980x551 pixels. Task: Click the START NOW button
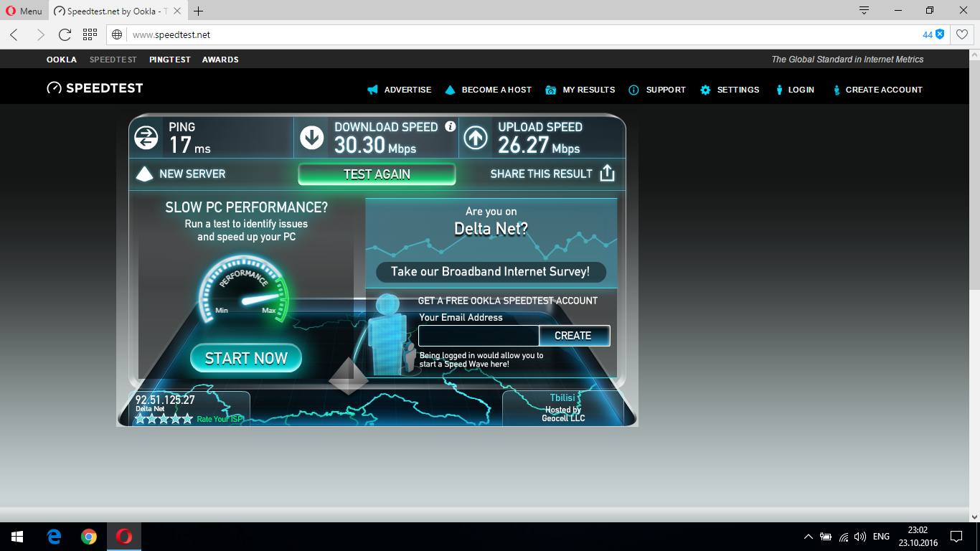[x=246, y=358]
